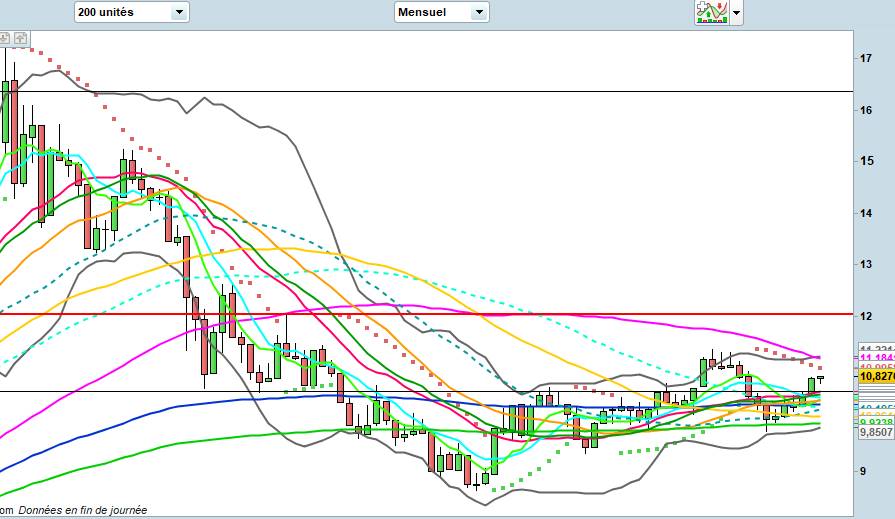This screenshot has height=519, width=895.
Task: Click the 13 price axis label
Action: (x=866, y=264)
